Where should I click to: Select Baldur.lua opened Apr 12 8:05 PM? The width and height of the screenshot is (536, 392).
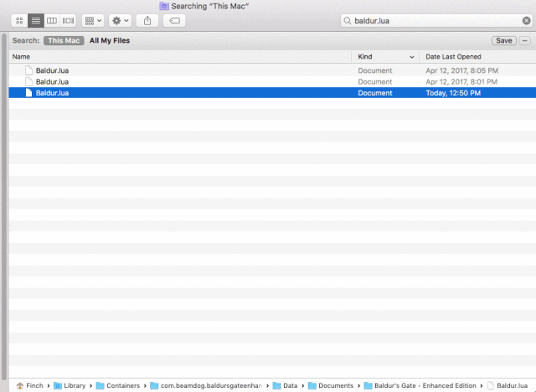click(x=272, y=70)
